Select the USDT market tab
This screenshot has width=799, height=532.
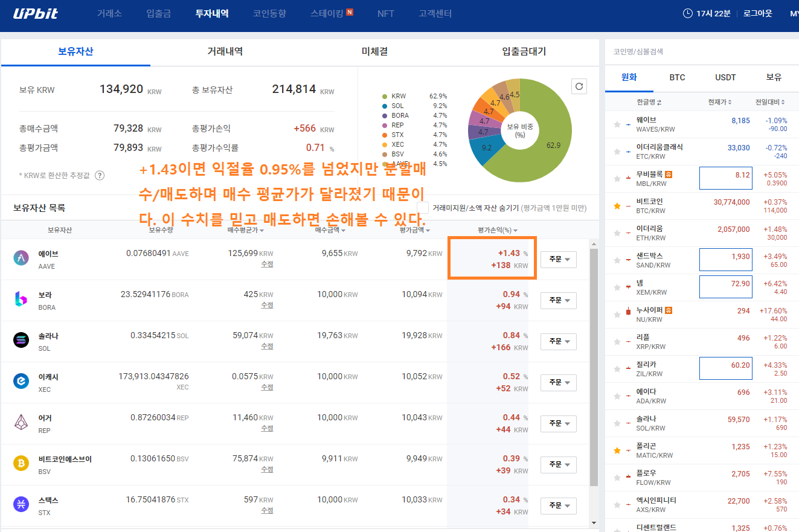coord(725,77)
